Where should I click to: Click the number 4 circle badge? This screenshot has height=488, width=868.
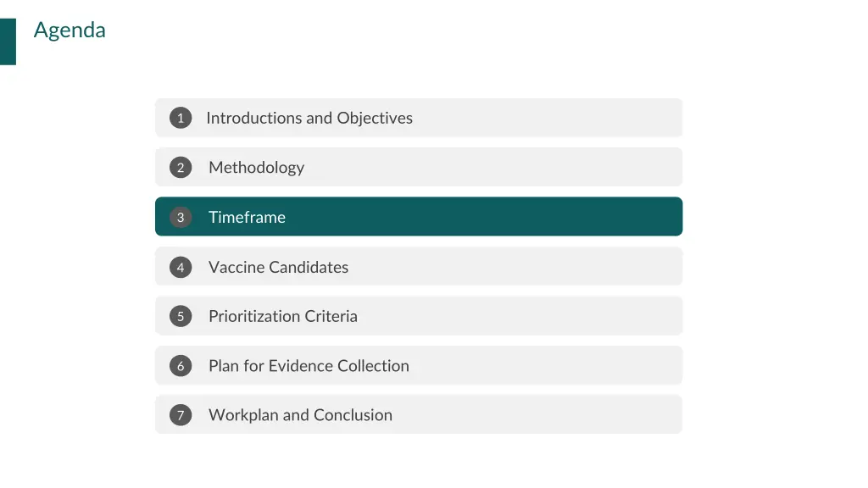point(181,267)
